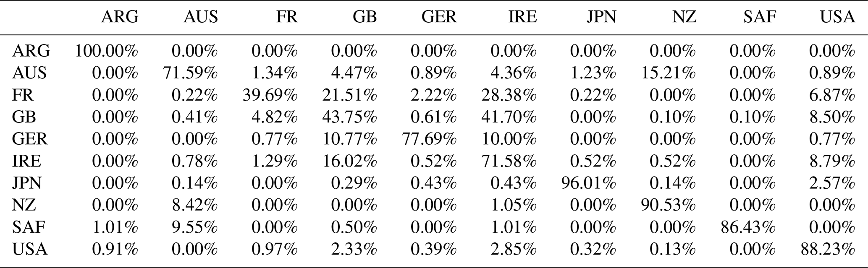Click the 16.02% cell in IRE row
868x268 pixels.
tap(349, 161)
